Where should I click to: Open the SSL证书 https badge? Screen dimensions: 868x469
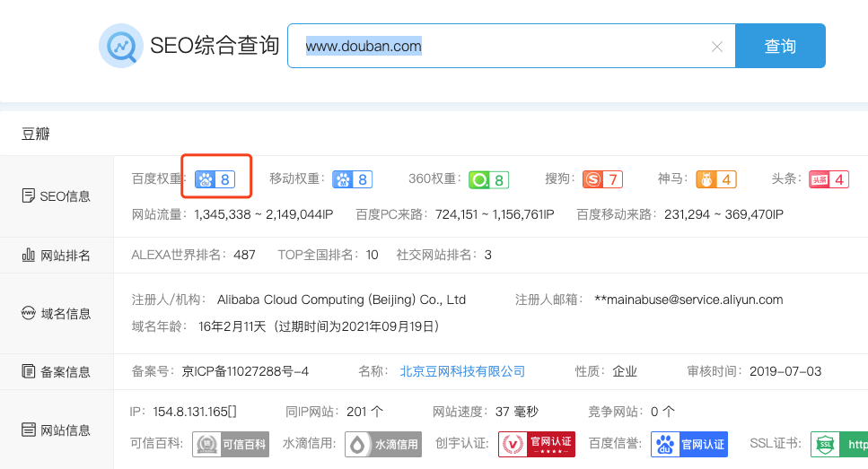click(839, 444)
